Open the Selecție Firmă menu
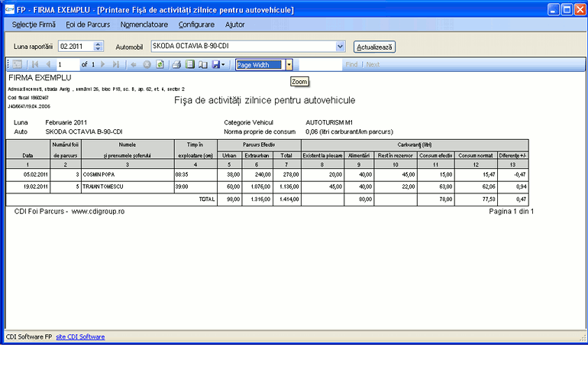This screenshot has width=588, height=383. [x=34, y=24]
